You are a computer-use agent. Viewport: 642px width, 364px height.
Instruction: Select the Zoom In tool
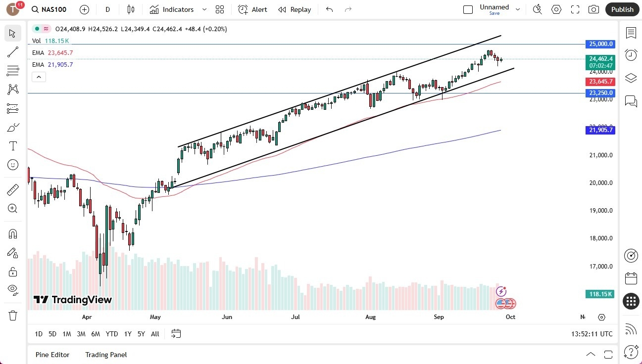[x=12, y=208]
